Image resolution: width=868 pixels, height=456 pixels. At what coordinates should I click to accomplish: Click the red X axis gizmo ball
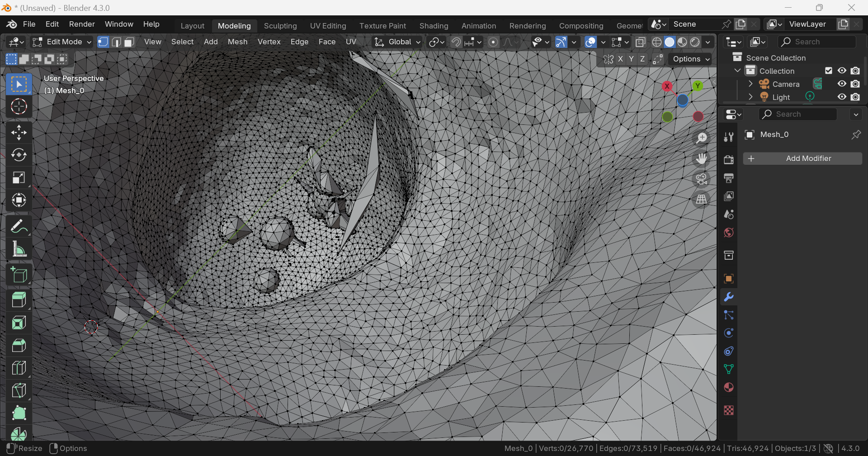coord(667,86)
